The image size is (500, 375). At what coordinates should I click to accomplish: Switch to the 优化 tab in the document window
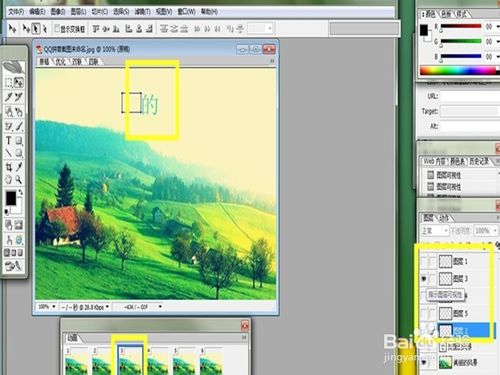(x=60, y=62)
